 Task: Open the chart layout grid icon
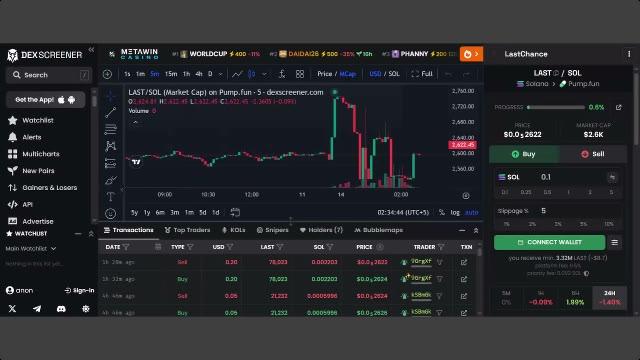300,74
